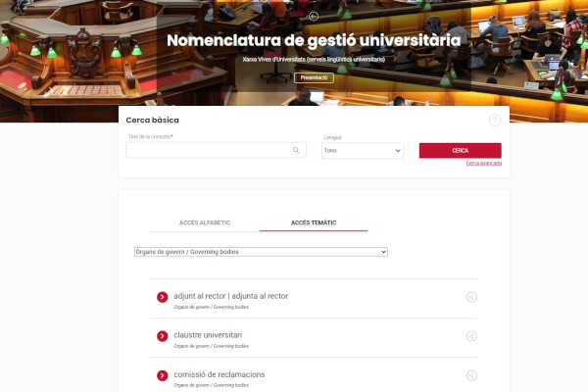Focus the 'Text de la consulta' input field
The height and width of the screenshot is (392, 588).
coord(216,150)
